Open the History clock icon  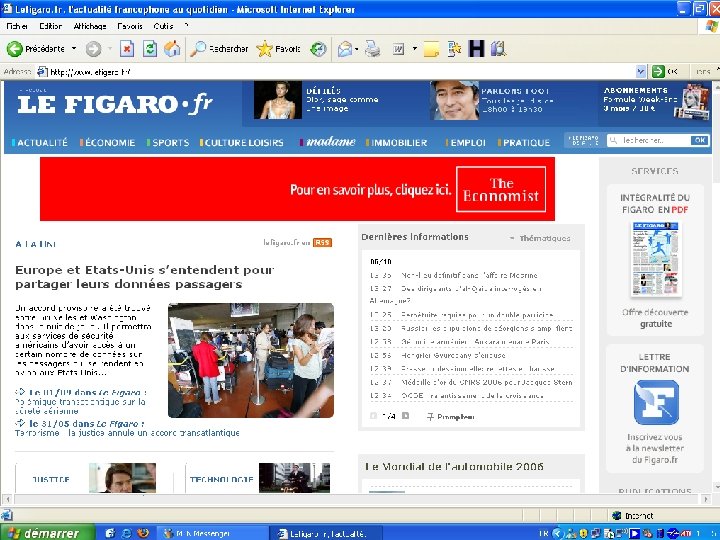coord(318,49)
